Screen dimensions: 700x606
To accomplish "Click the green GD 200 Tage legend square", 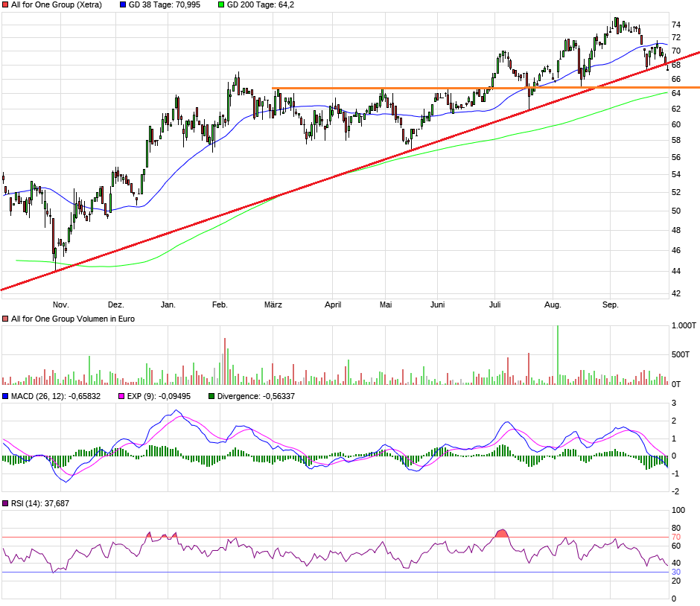I will pyautogui.click(x=221, y=4).
